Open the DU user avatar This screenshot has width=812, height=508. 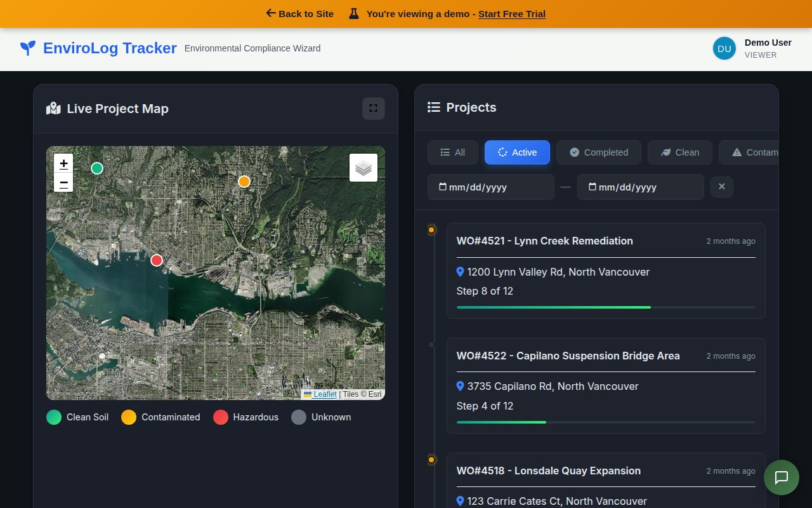coord(724,48)
